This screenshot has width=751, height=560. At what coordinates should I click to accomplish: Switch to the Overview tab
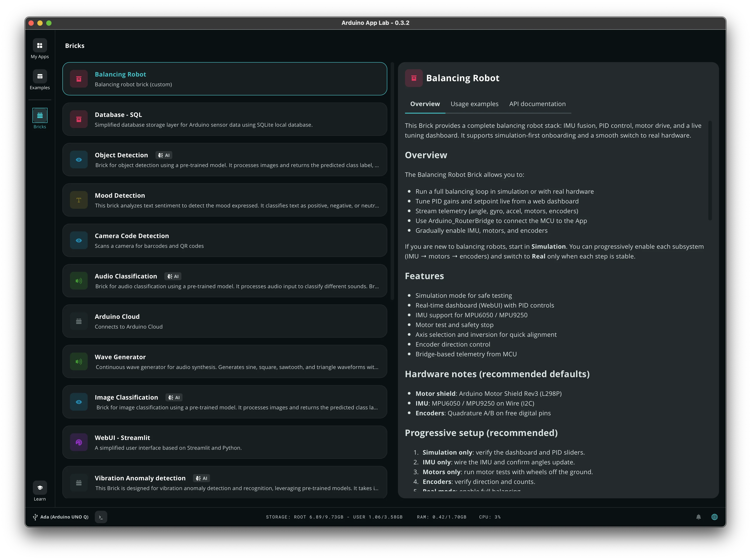[x=425, y=104]
